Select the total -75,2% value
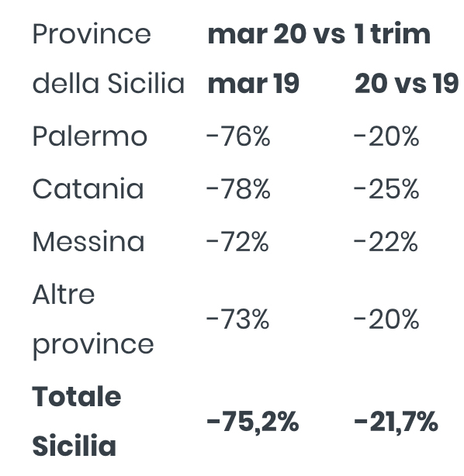 click(253, 422)
